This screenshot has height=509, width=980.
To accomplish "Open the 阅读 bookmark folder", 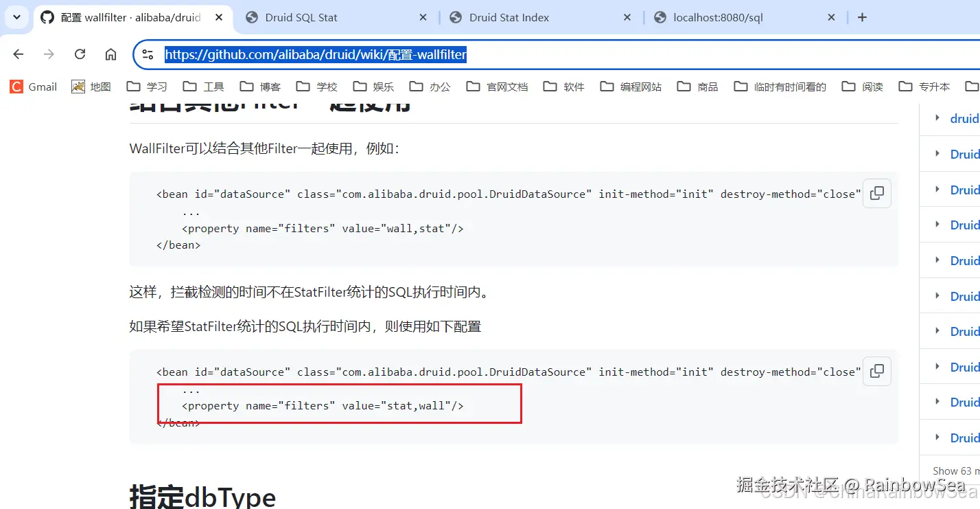I will [863, 87].
